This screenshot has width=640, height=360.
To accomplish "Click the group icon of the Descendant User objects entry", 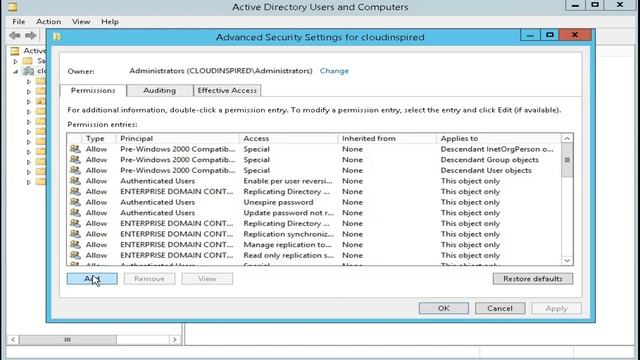I will pos(75,170).
